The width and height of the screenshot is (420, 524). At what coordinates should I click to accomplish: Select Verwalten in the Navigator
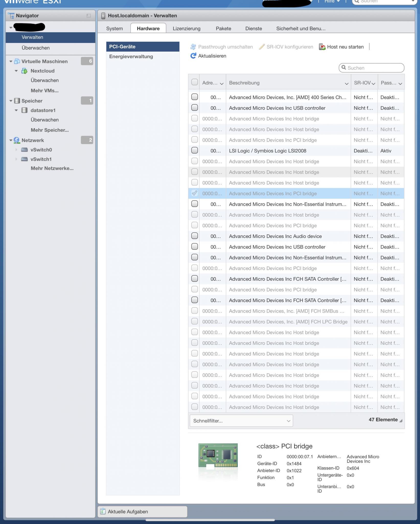(50, 37)
